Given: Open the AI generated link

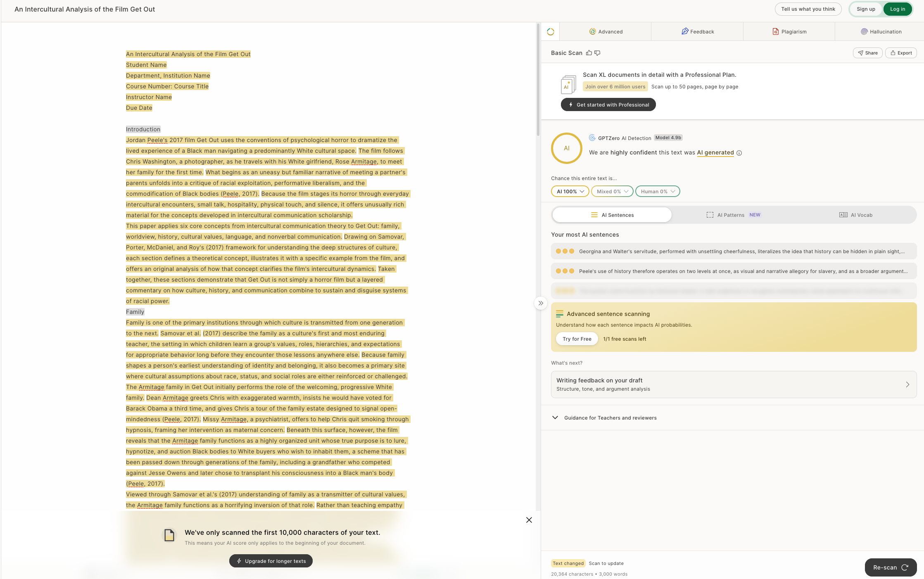Looking at the screenshot, I should pyautogui.click(x=715, y=152).
